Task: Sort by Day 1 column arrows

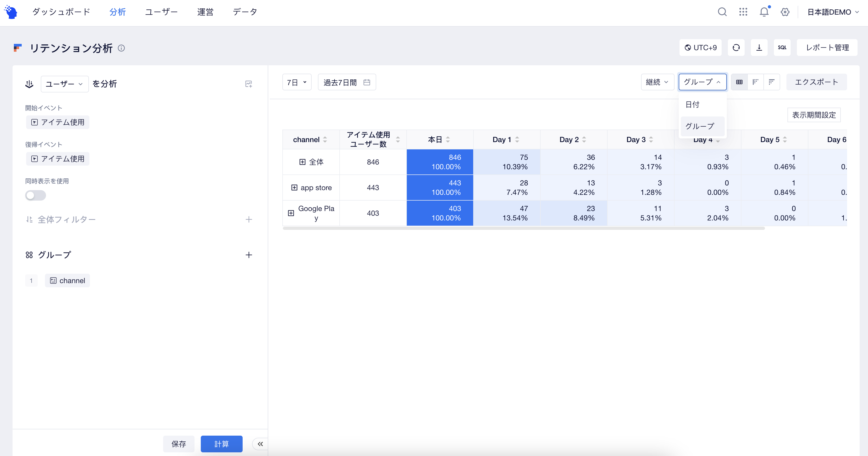Action: click(x=517, y=140)
